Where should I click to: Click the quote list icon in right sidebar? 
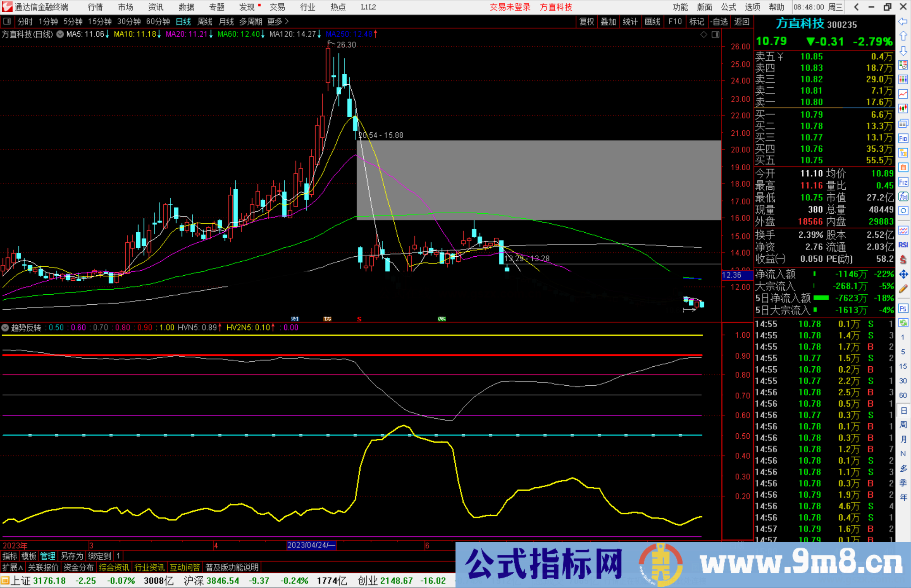(903, 79)
